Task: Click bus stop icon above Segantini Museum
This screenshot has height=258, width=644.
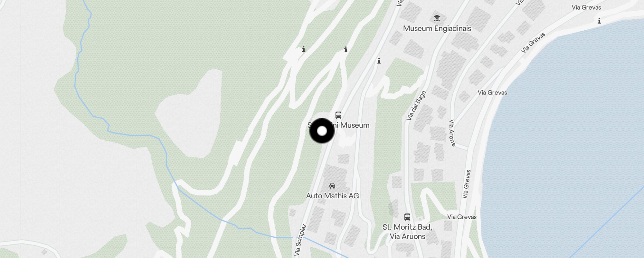Action: point(338,115)
